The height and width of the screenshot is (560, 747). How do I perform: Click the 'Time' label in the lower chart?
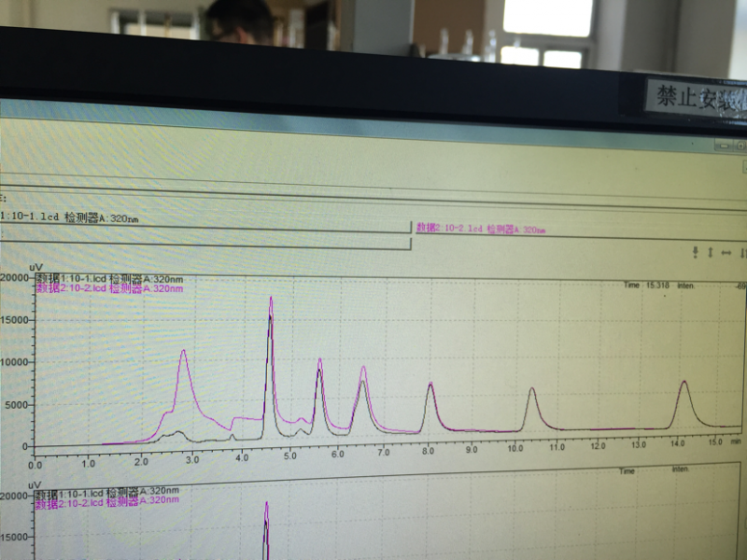coord(627,471)
